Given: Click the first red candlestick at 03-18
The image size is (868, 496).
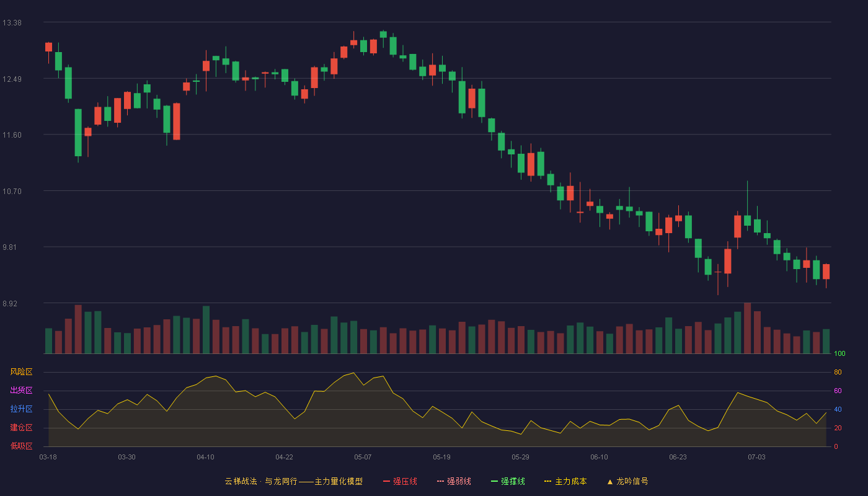Looking at the screenshot, I should [x=48, y=47].
